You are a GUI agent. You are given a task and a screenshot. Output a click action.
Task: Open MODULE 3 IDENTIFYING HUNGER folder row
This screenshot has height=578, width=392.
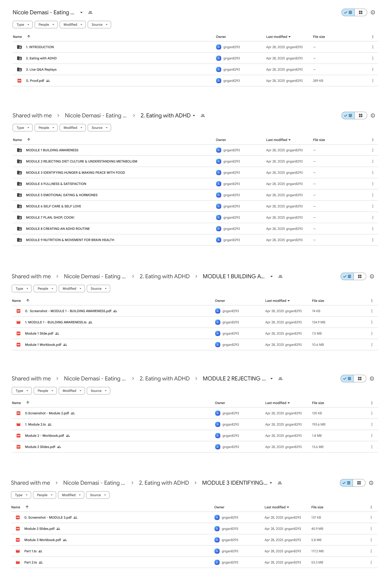(x=195, y=173)
